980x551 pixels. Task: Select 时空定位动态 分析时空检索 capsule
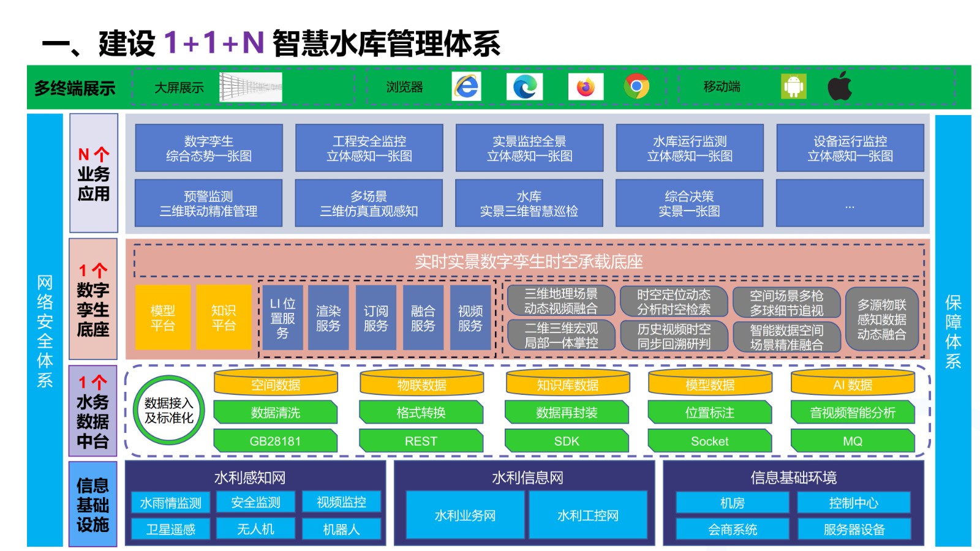674,302
